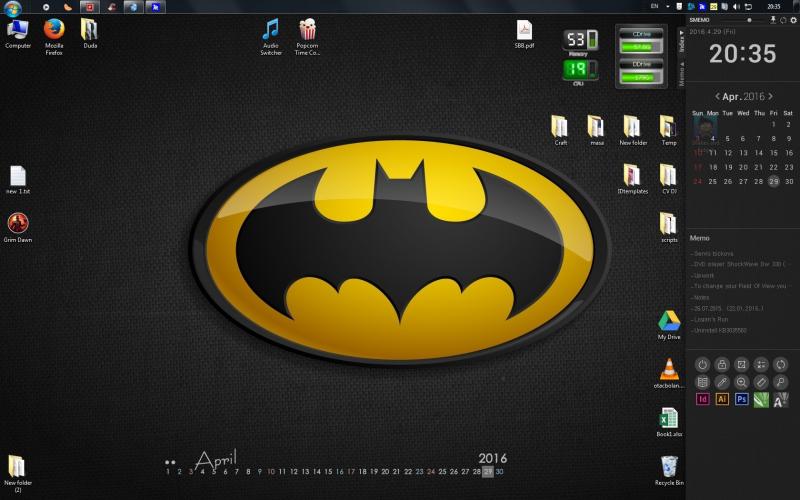800x500 pixels.
Task: Open the Popcorn Time shortcut
Action: [307, 37]
